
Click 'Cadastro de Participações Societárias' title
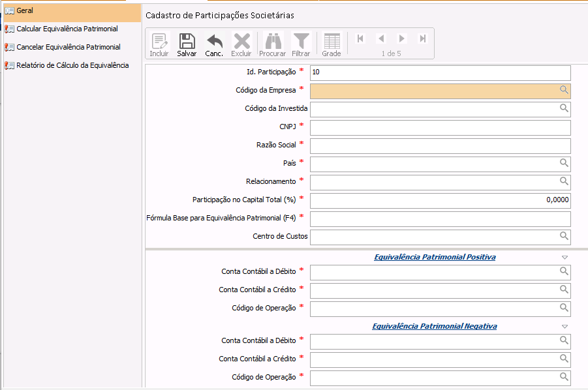220,16
